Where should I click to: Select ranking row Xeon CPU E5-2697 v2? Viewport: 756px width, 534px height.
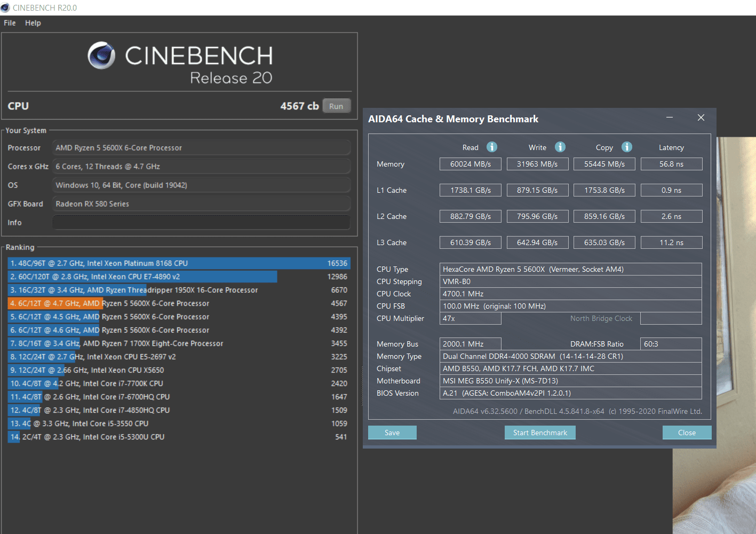click(179, 357)
